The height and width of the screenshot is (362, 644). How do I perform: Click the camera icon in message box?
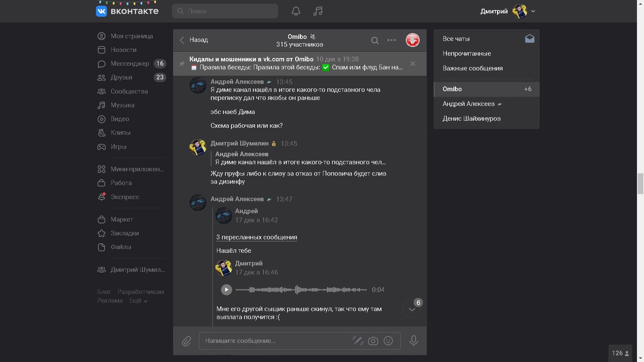pos(373,341)
